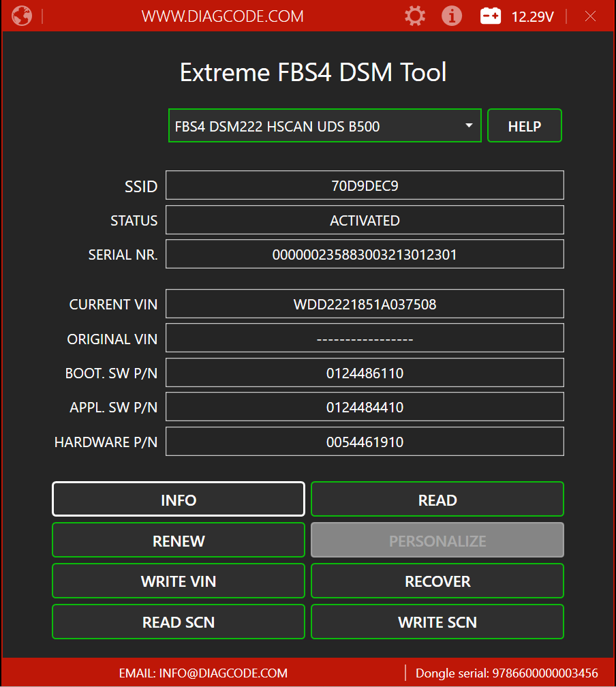Click the CURRENT VIN field
616x687 pixels.
click(x=365, y=304)
